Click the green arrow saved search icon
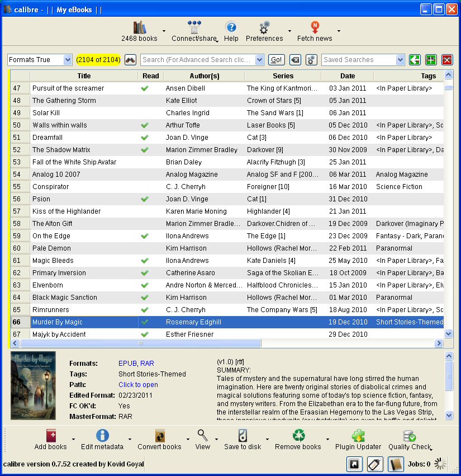This screenshot has height=476, width=461. pos(415,60)
